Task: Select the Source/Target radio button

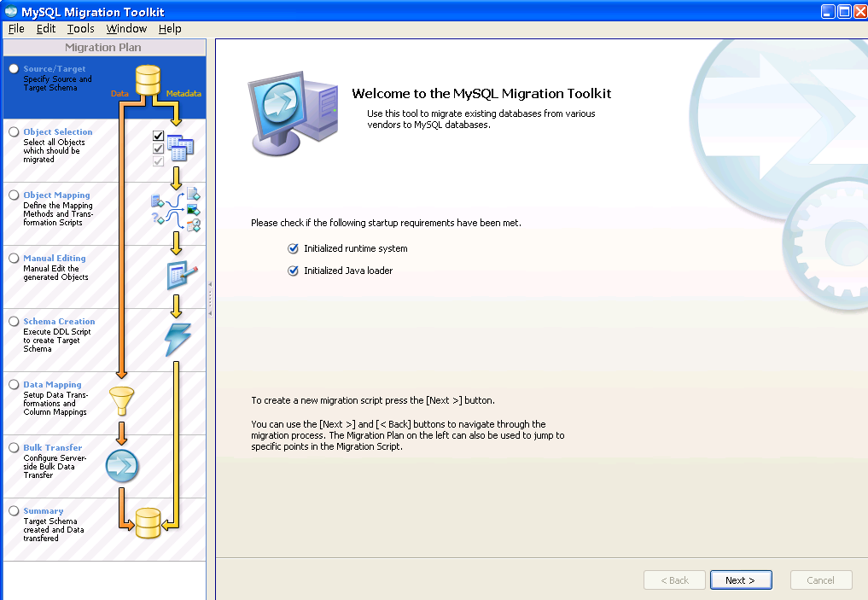Action: coord(14,68)
